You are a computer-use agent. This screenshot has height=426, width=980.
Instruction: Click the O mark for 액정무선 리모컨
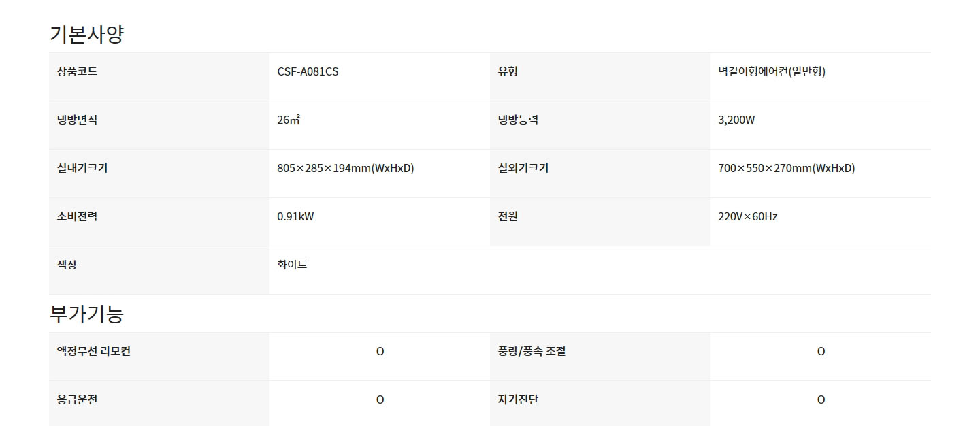pos(380,351)
